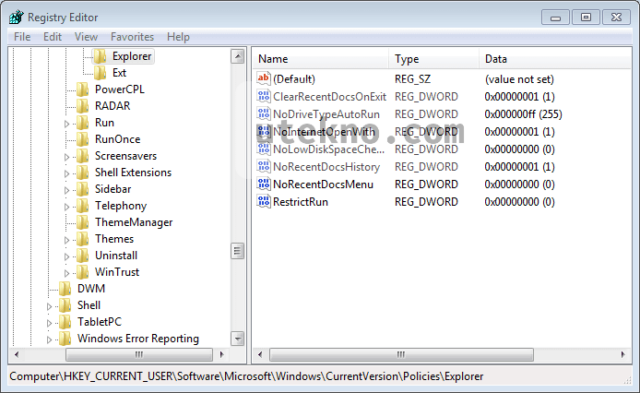
Task: Expand the Shell key under DWM
Action: click(x=49, y=306)
